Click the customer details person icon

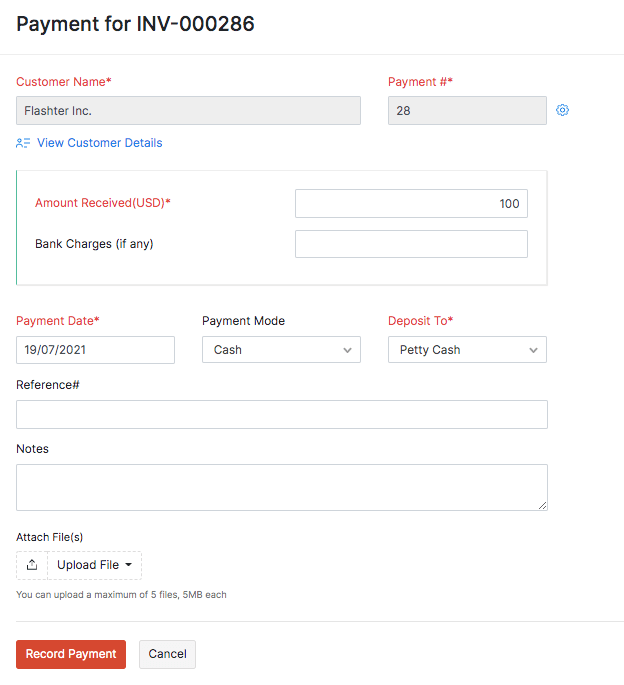pyautogui.click(x=23, y=143)
